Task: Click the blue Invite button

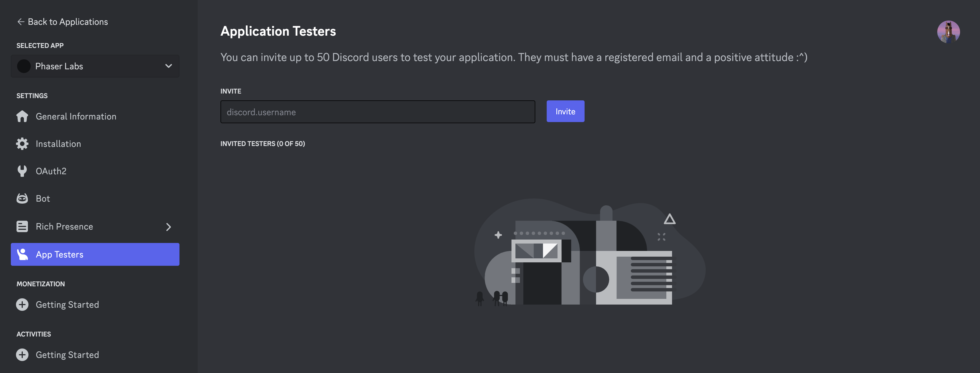Action: click(x=565, y=111)
